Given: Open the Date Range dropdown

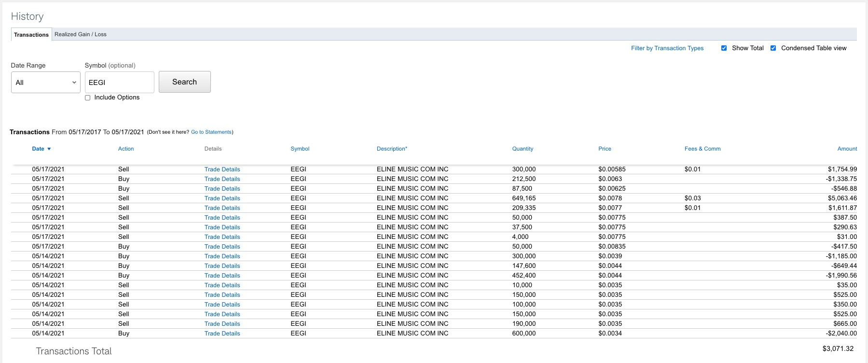Looking at the screenshot, I should point(45,83).
